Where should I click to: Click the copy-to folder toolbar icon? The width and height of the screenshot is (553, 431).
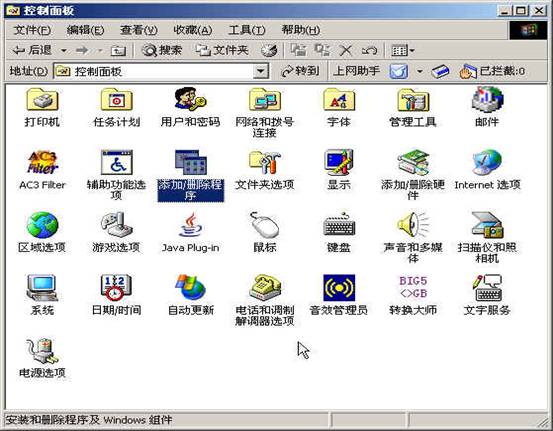click(322, 51)
